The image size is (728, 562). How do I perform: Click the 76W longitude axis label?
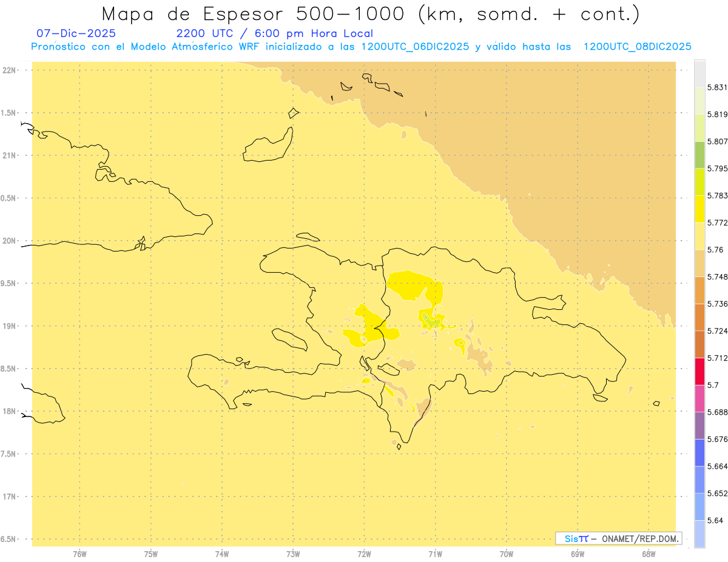79,554
